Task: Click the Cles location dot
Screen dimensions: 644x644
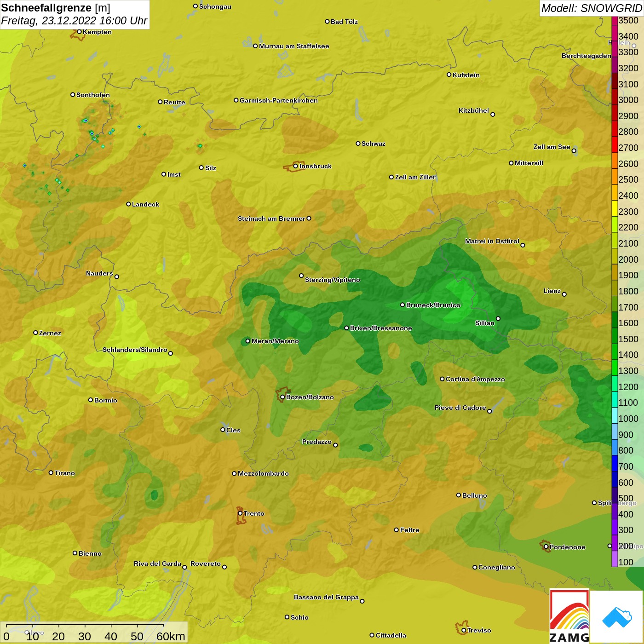Action: (223, 430)
